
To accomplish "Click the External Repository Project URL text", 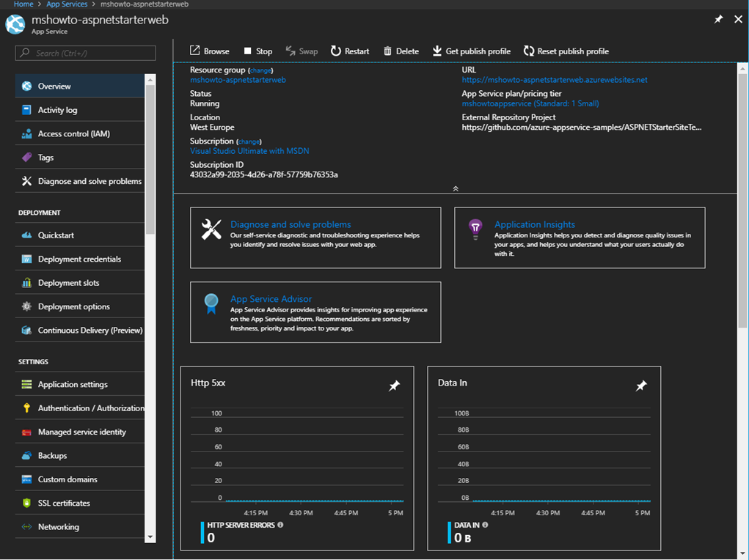I will (x=581, y=128).
